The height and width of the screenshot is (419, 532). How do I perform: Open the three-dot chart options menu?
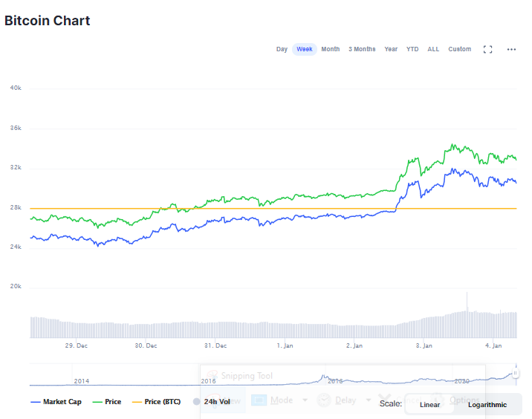point(511,50)
